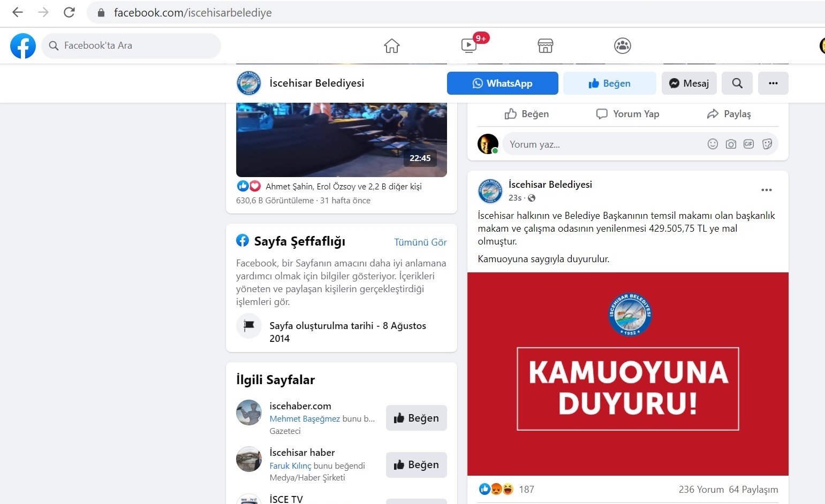This screenshot has width=825, height=504.
Task: Like the İscehisar haber related page
Action: [416, 464]
